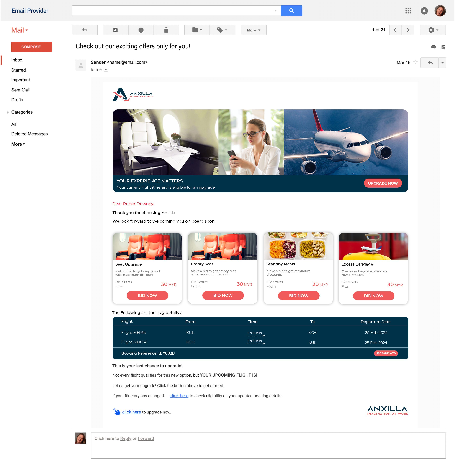Click the Anxilla footer logo
The width and height of the screenshot is (455, 476).
click(x=388, y=410)
